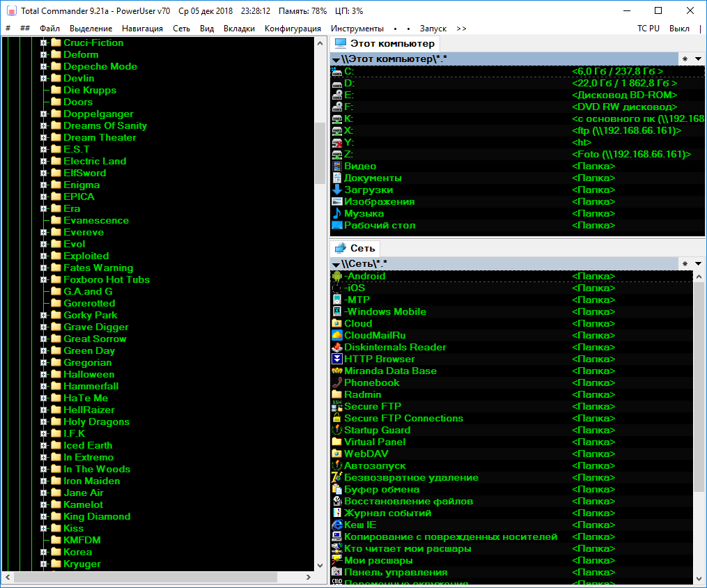The image size is (707, 588).
Task: Expand the Dream Theater folder node
Action: (x=43, y=138)
